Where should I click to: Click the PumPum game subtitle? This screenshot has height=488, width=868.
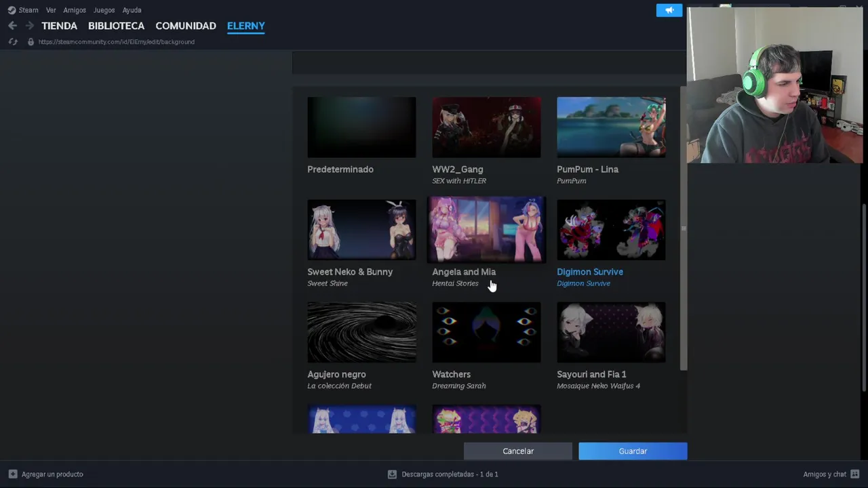click(x=572, y=181)
